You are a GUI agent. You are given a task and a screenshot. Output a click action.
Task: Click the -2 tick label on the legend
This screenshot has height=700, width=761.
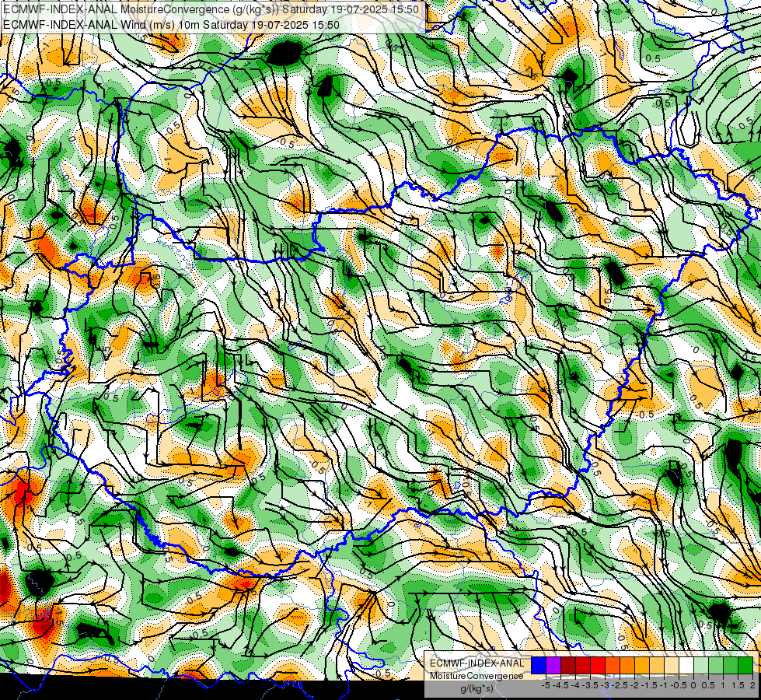634,685
